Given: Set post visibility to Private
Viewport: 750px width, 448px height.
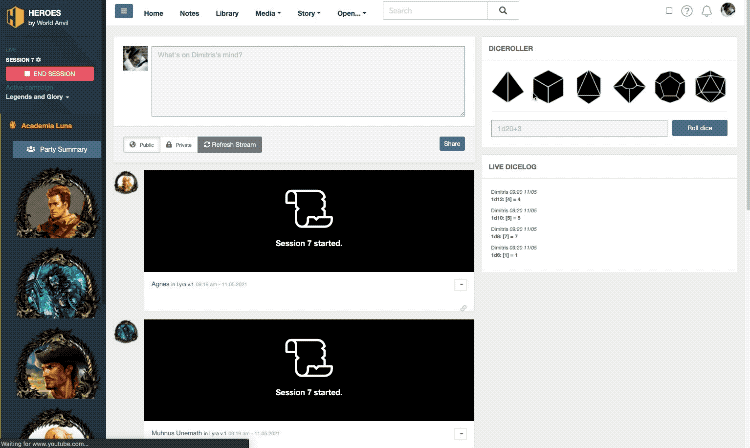Looking at the screenshot, I should pyautogui.click(x=179, y=145).
